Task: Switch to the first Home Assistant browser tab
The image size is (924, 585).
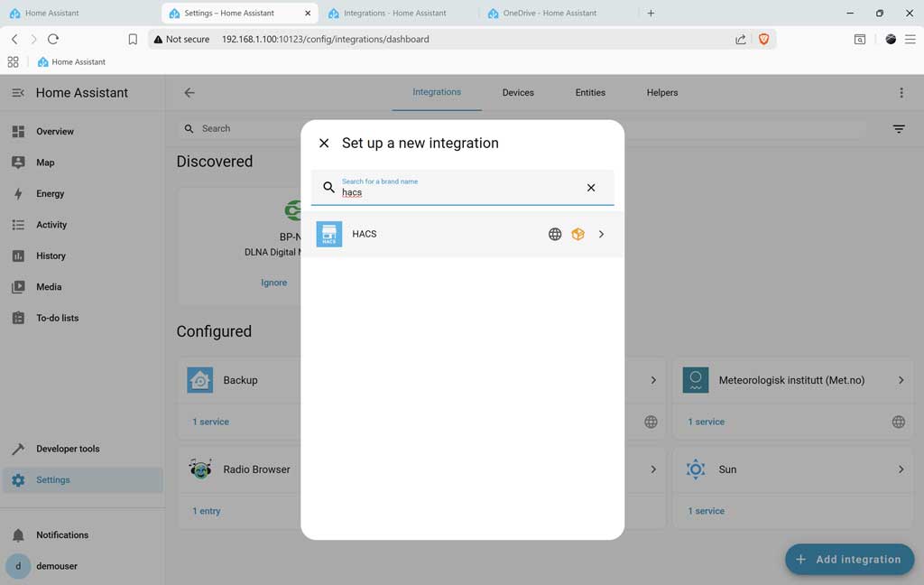Action: click(79, 13)
